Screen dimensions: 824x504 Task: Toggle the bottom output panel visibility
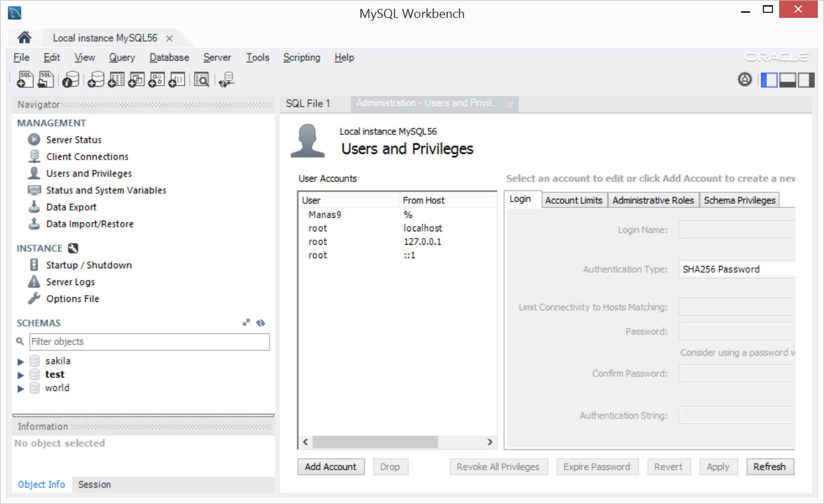[x=788, y=80]
